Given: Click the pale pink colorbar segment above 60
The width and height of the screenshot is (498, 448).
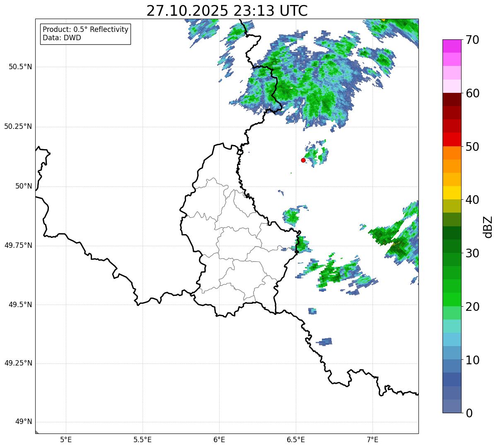Looking at the screenshot, I should pyautogui.click(x=452, y=86).
